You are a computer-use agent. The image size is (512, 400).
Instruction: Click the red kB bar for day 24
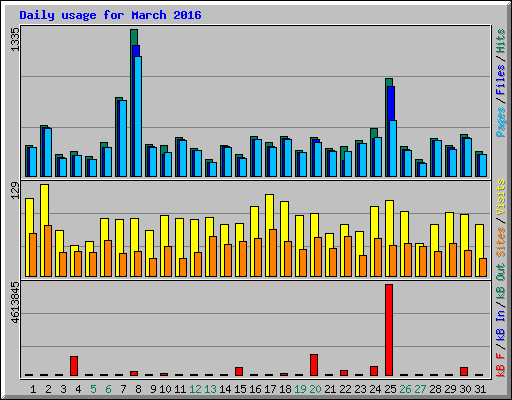tap(374, 371)
